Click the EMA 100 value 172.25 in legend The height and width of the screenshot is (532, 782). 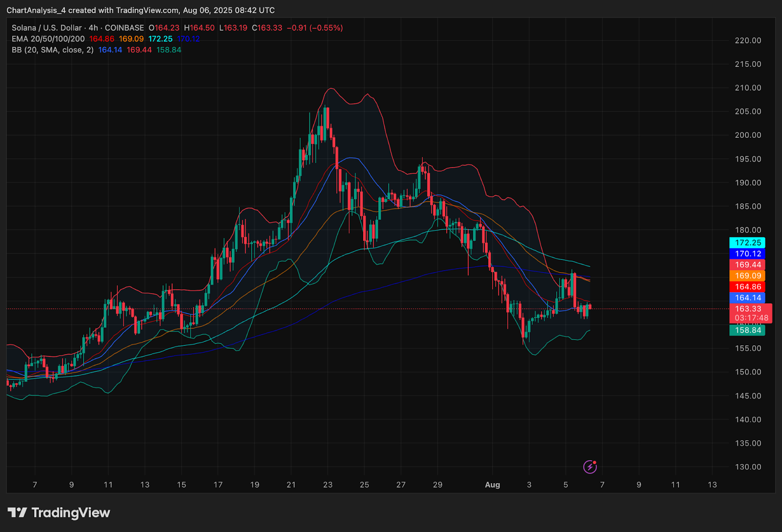(x=160, y=39)
